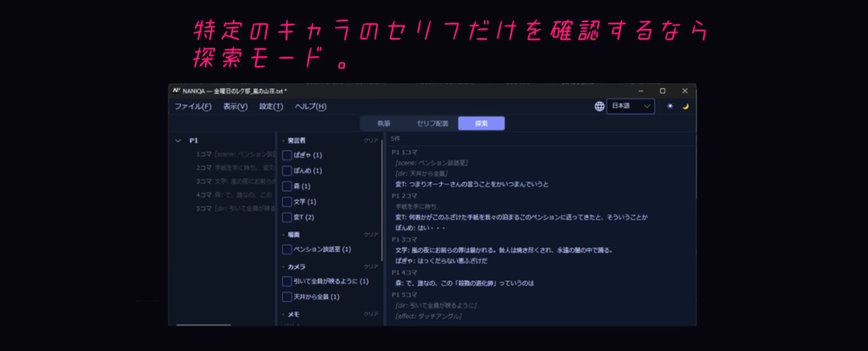The width and height of the screenshot is (868, 351).
Task: Click the NANIQA logo in title bar
Action: (176, 91)
